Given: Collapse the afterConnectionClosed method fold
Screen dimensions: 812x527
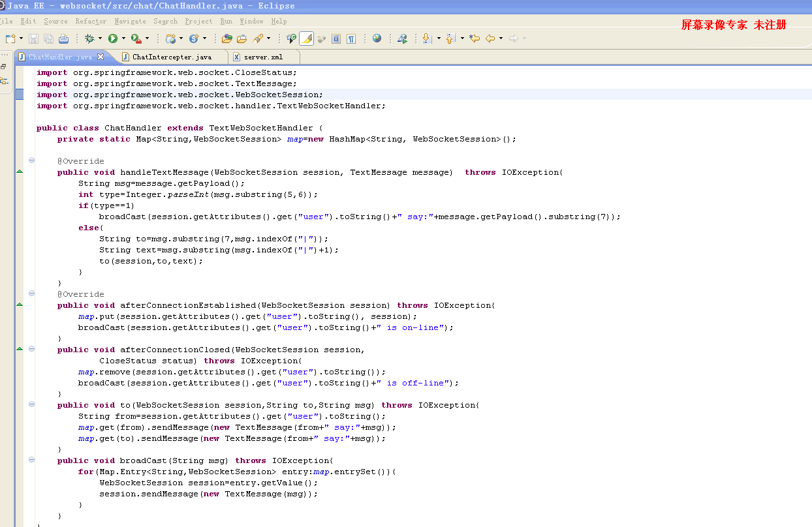Looking at the screenshot, I should pyautogui.click(x=31, y=349).
